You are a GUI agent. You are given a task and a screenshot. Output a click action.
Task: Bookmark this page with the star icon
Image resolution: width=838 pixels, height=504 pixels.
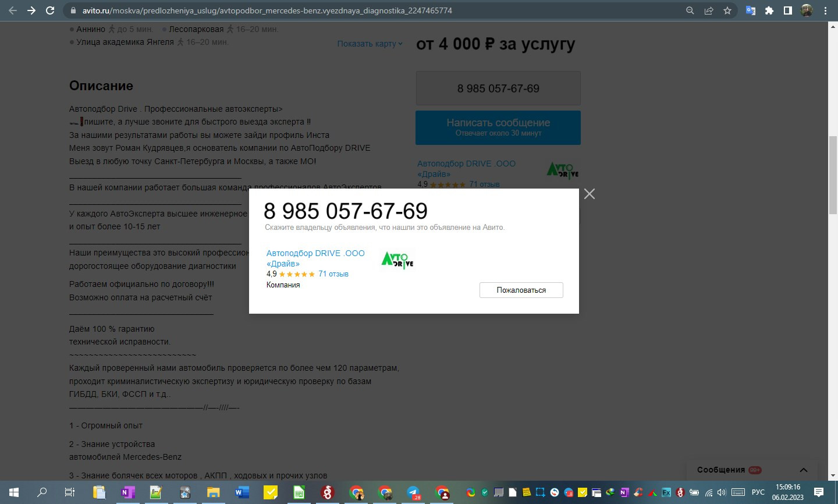(727, 10)
